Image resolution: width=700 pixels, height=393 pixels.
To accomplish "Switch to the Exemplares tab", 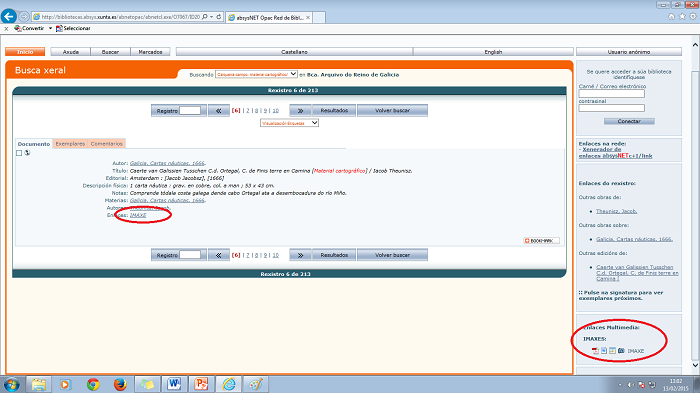I will 70,144.
